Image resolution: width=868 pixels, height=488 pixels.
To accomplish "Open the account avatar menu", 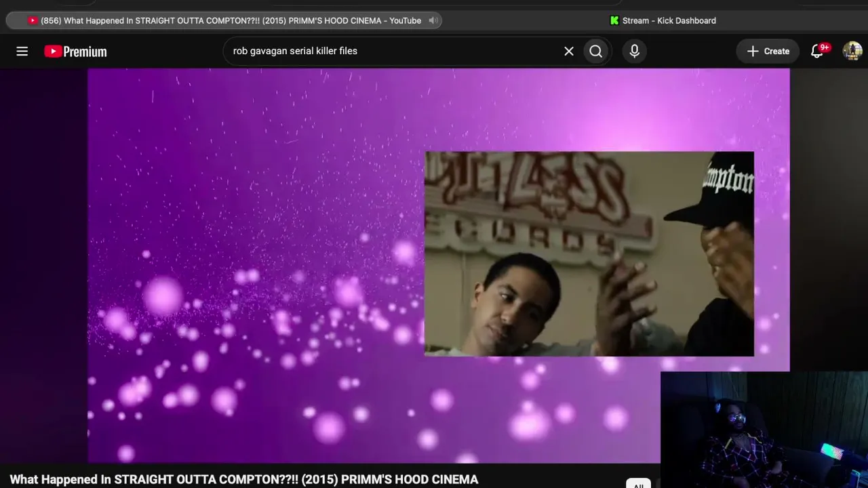I will pos(852,52).
